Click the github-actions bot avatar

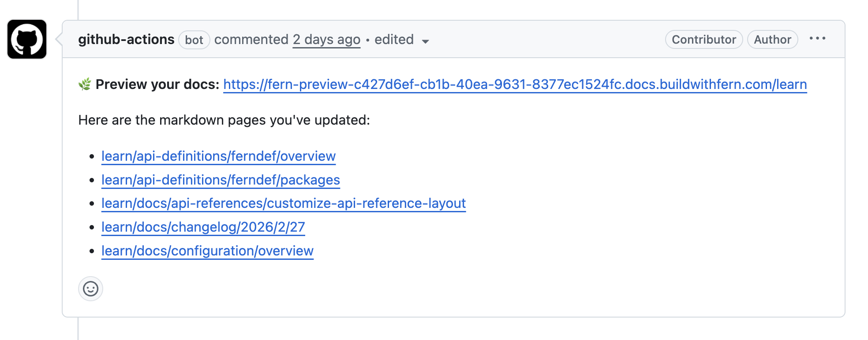tap(27, 39)
